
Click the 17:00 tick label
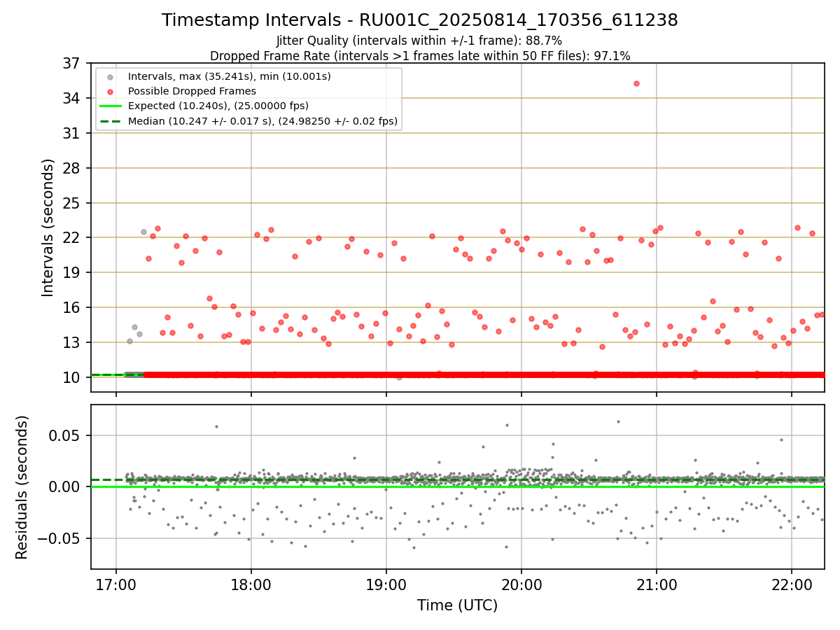pyautogui.click(x=116, y=584)
